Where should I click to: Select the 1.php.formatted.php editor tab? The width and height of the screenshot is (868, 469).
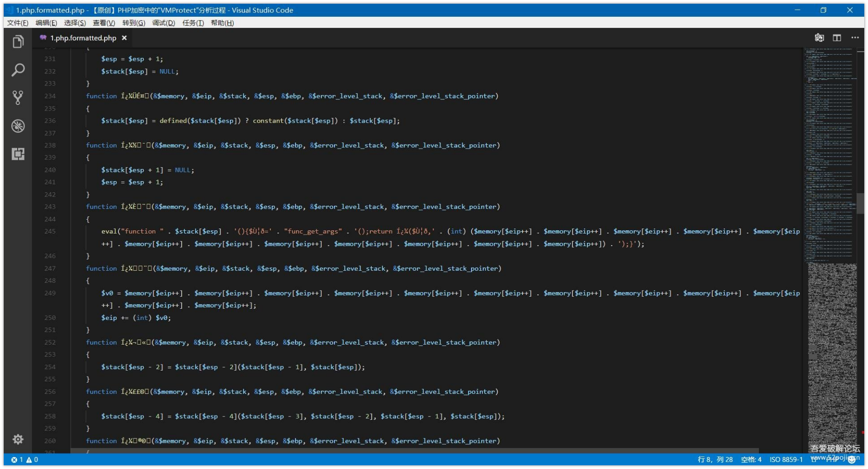point(83,38)
